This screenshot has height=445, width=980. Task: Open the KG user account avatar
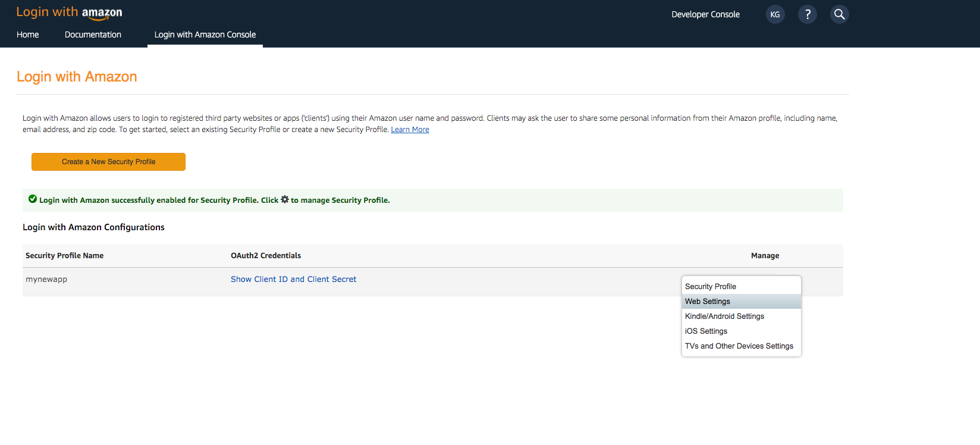pos(775,14)
